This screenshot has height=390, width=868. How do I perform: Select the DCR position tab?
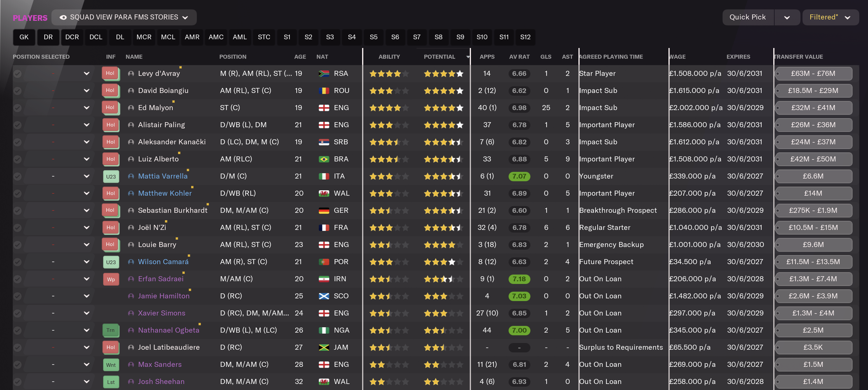click(72, 37)
